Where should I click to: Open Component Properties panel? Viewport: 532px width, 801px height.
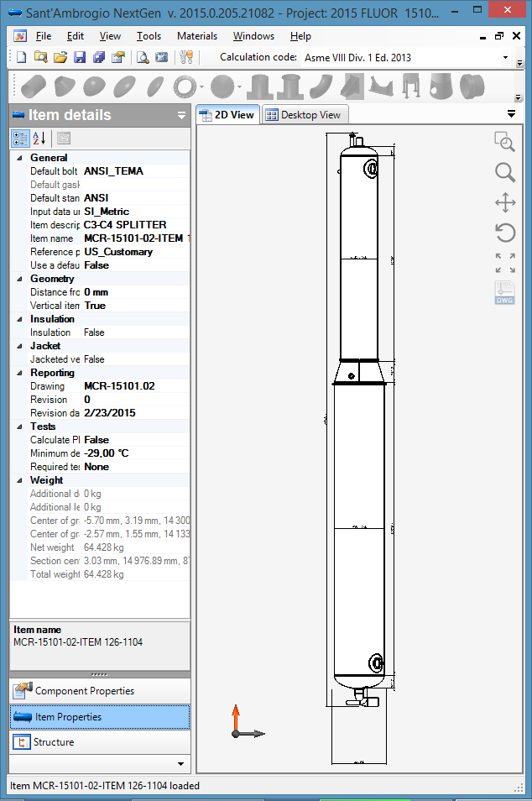pyautogui.click(x=100, y=691)
